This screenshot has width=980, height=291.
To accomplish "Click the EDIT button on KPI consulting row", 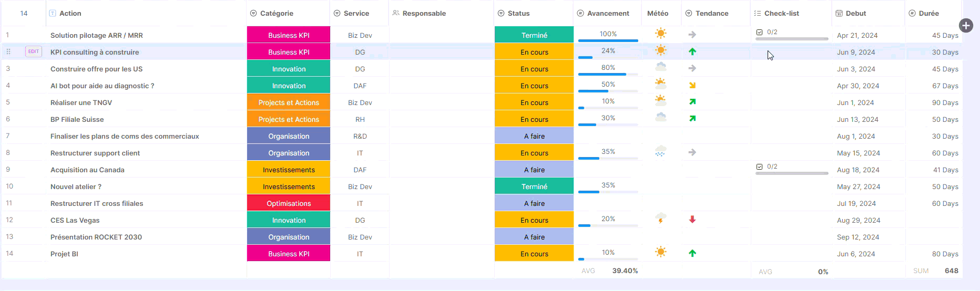I will coord(34,51).
